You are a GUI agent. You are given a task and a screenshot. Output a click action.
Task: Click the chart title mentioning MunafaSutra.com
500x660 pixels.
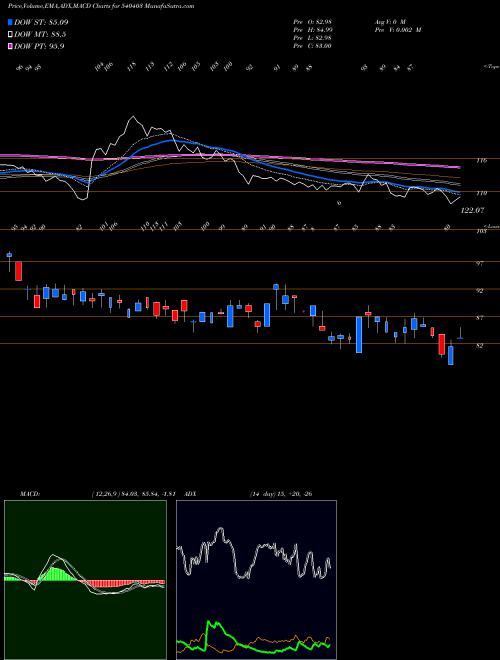point(101,6)
